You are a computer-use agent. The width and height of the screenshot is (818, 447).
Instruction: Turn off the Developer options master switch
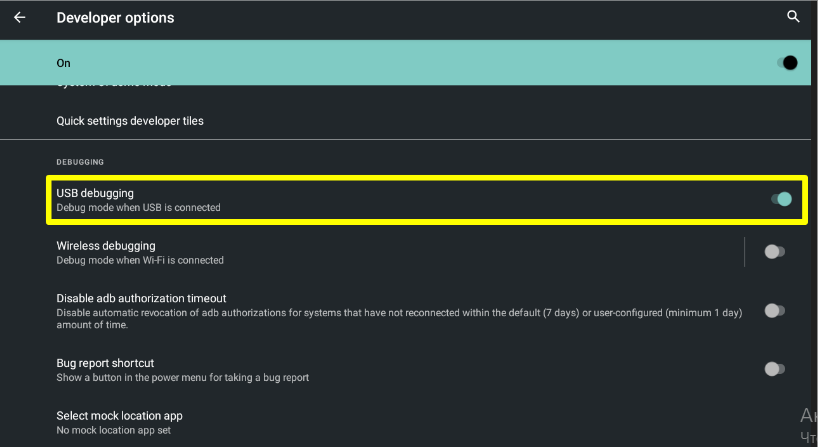[787, 63]
